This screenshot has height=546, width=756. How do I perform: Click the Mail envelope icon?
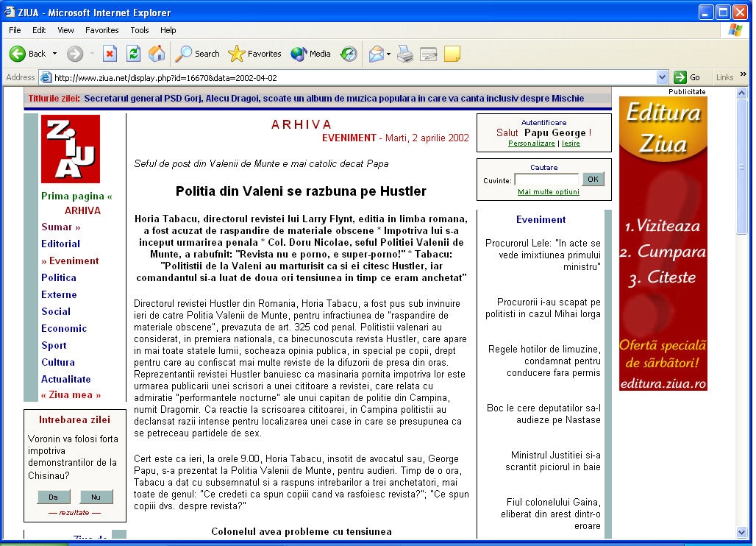[x=377, y=54]
